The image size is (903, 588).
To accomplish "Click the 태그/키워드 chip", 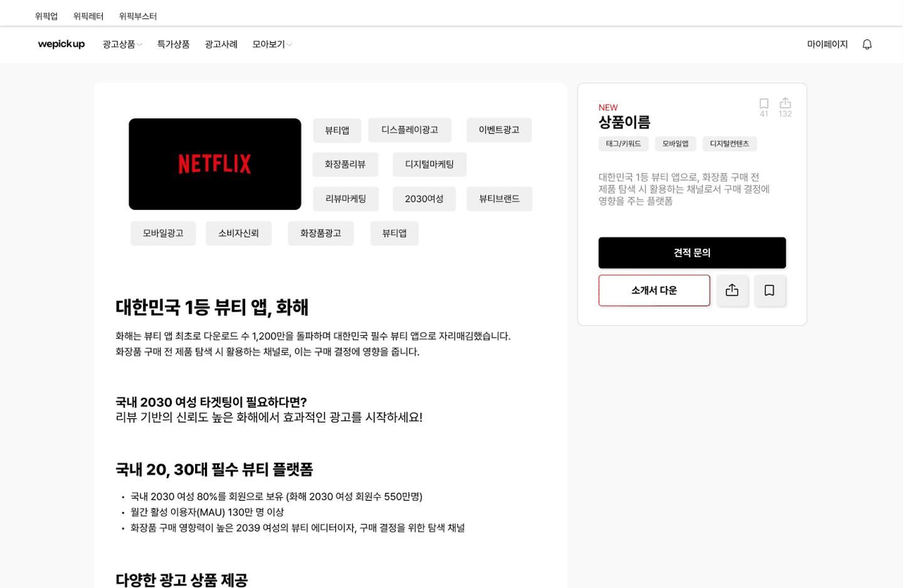I will coord(623,144).
